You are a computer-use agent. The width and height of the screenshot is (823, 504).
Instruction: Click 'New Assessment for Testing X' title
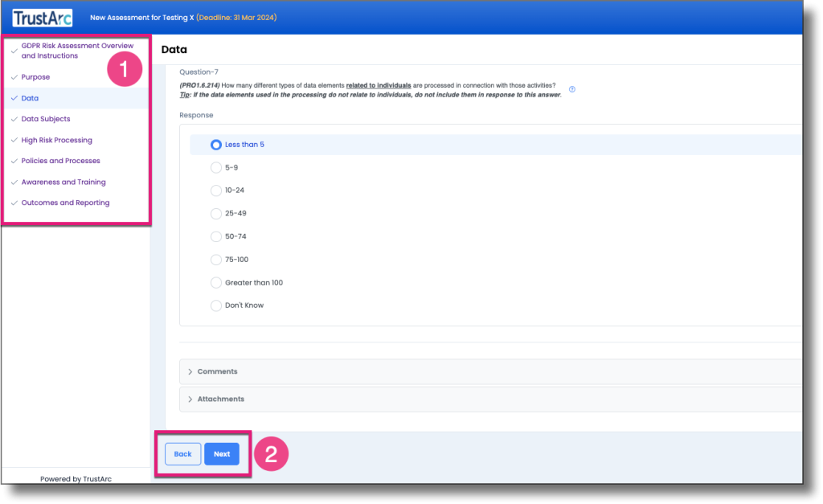point(141,18)
